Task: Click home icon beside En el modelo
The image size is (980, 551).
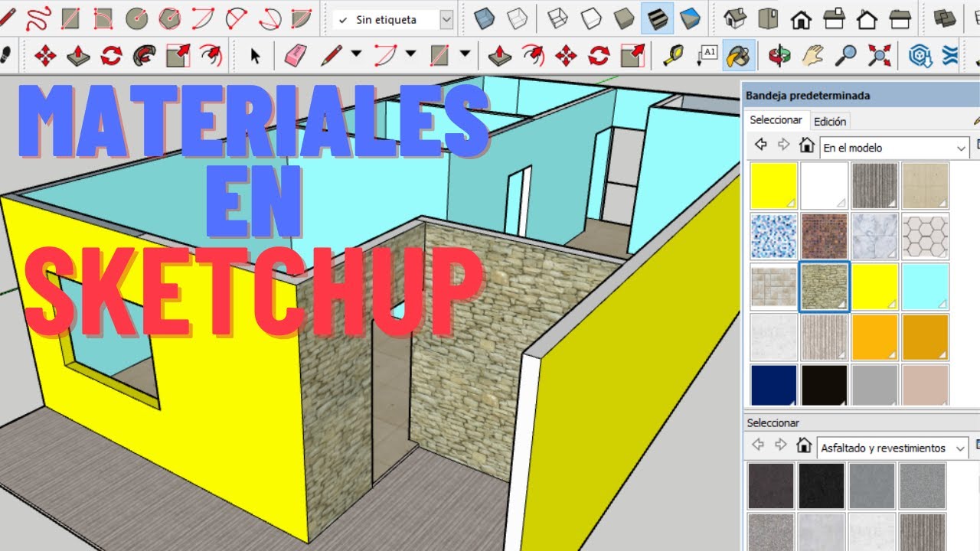Action: point(806,145)
